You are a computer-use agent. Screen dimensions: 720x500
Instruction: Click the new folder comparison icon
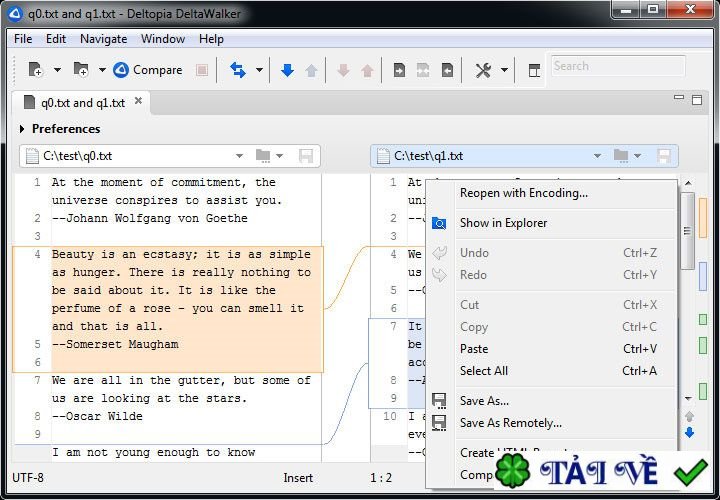(81, 70)
